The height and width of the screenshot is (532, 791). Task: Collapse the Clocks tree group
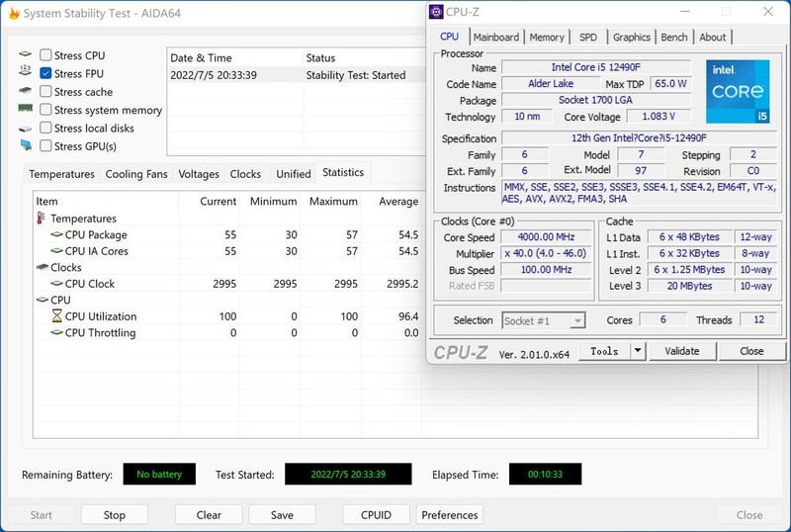click(x=43, y=268)
